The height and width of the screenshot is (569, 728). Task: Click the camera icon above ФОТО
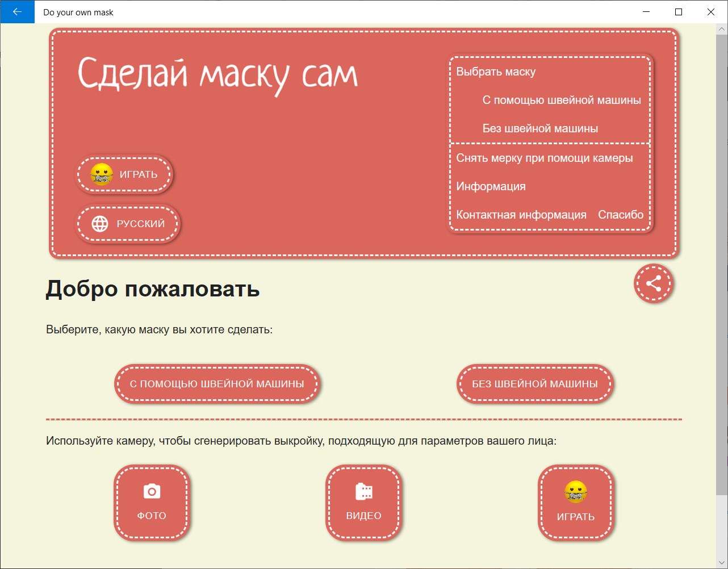152,491
